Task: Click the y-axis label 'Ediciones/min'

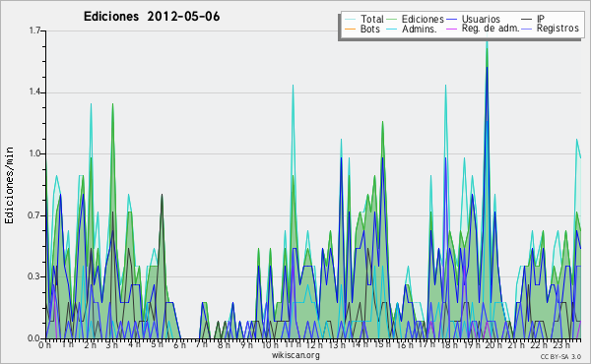Action: [9, 185]
